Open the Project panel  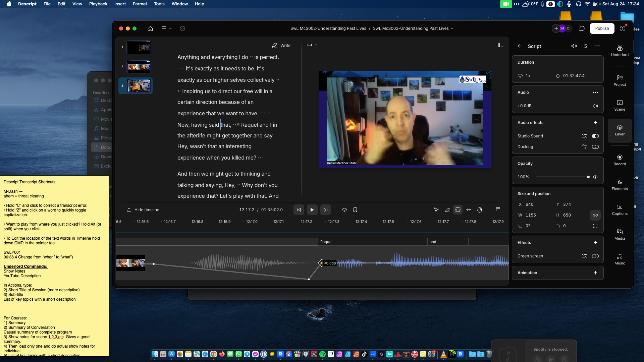[x=620, y=80]
